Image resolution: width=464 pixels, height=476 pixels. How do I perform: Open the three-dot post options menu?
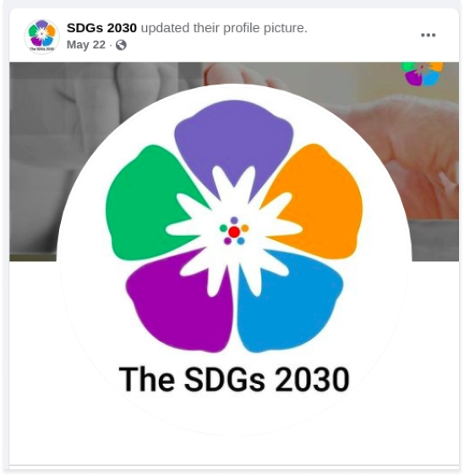[429, 36]
